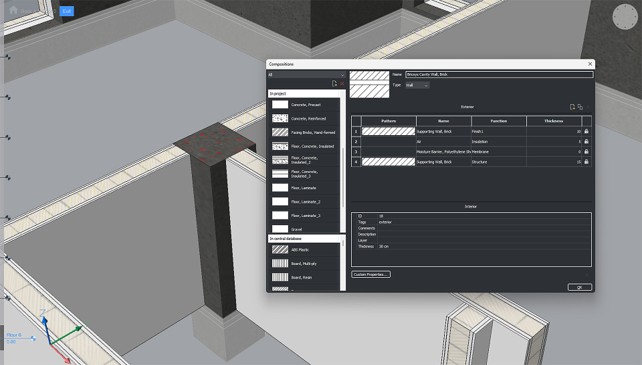
Task: Toggle the lock on the Structure ply row
Action: (586, 162)
